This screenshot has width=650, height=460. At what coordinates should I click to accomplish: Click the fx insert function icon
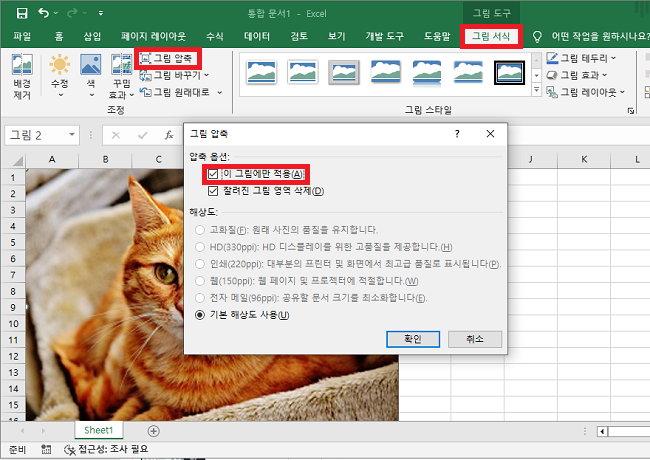pyautogui.click(x=169, y=135)
